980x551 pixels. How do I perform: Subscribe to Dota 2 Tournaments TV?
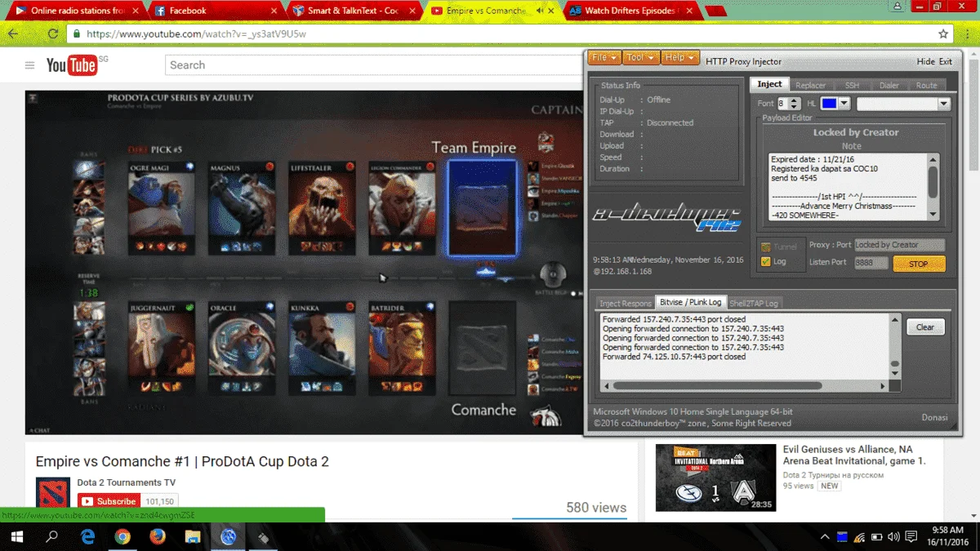(108, 501)
